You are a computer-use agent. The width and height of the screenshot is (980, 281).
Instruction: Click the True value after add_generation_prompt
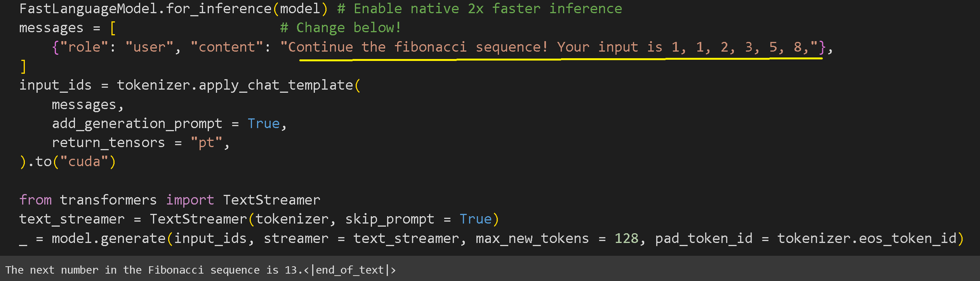point(264,124)
